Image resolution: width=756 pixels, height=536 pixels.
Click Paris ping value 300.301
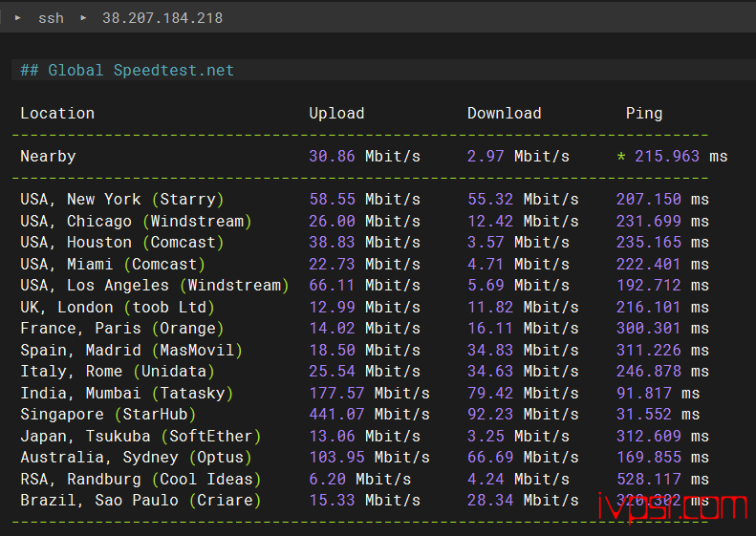click(x=649, y=329)
